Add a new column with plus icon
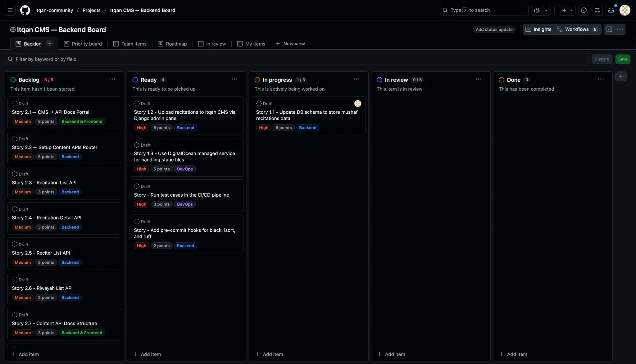Viewport: 636px width, 364px height. tap(620, 76)
